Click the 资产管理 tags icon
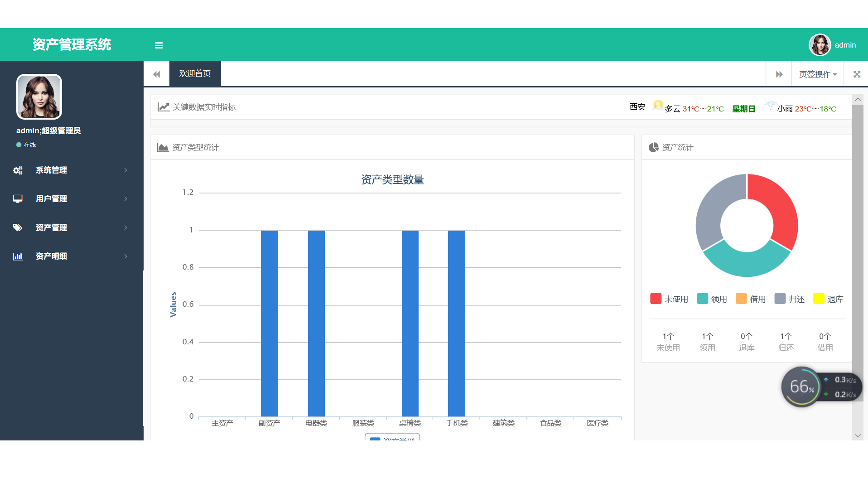This screenshot has width=868, height=493. pyautogui.click(x=18, y=227)
